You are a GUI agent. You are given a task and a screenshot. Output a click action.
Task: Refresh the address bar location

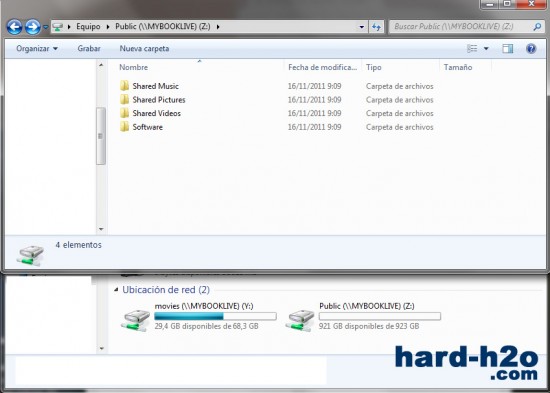click(376, 27)
